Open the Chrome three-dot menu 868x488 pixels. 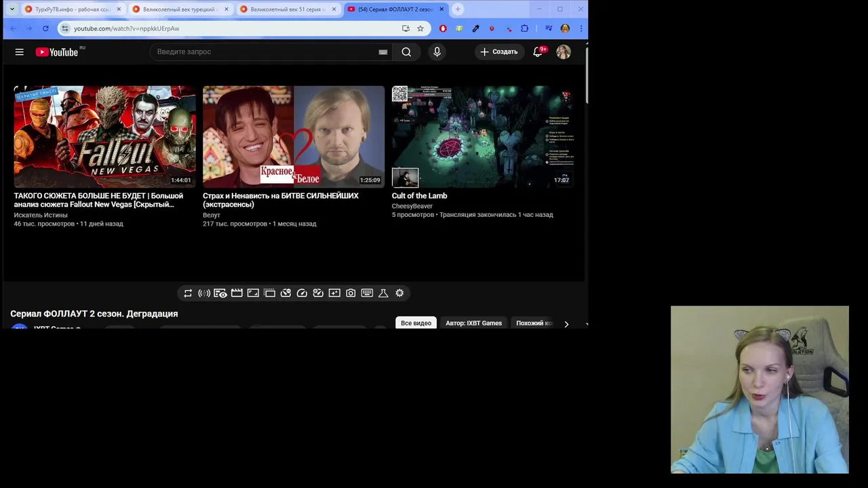coord(581,28)
